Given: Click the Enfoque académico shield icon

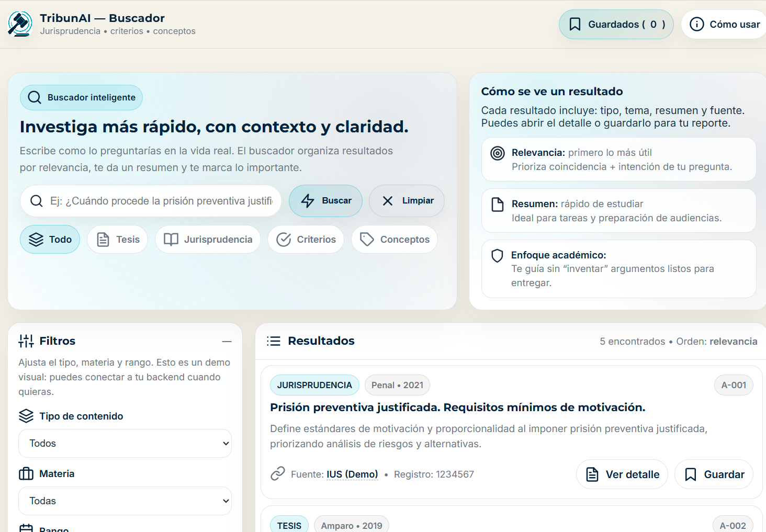Looking at the screenshot, I should coord(497,256).
